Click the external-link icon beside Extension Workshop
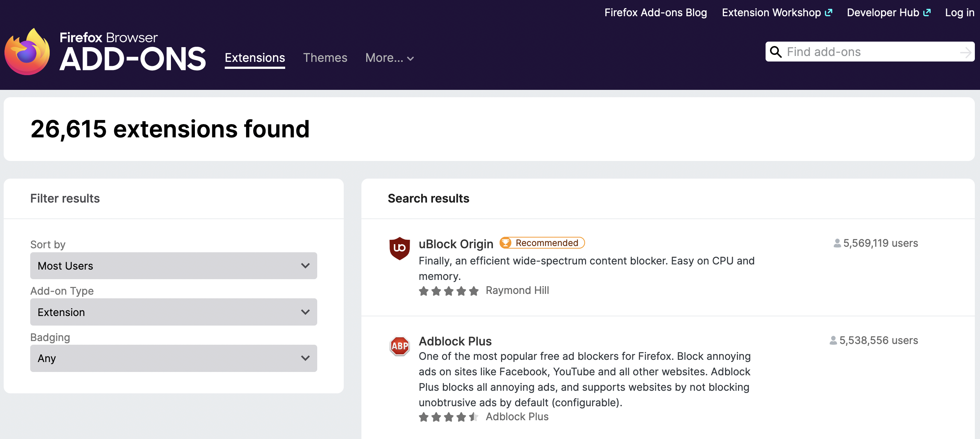 click(829, 12)
